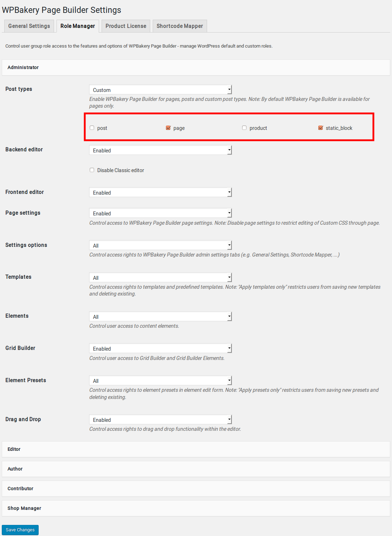This screenshot has height=536, width=392.
Task: Click the Templates label
Action: [18, 277]
